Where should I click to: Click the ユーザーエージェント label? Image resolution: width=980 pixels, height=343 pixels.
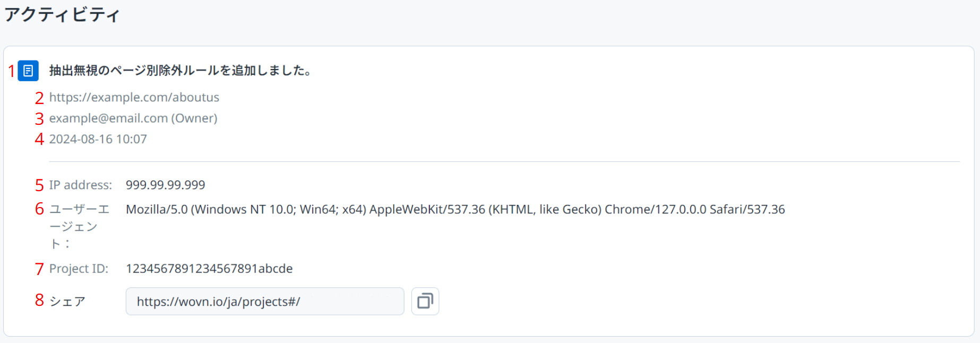[79, 226]
